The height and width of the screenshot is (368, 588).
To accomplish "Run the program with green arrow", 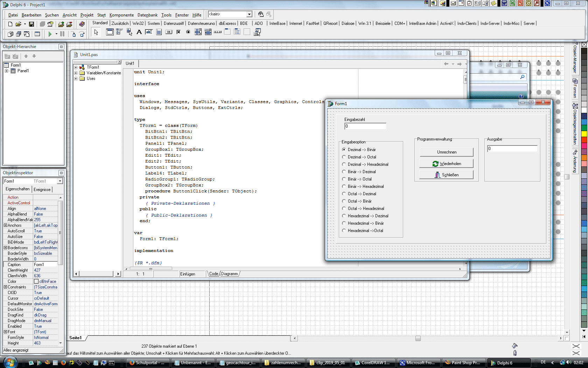I will (x=50, y=34).
